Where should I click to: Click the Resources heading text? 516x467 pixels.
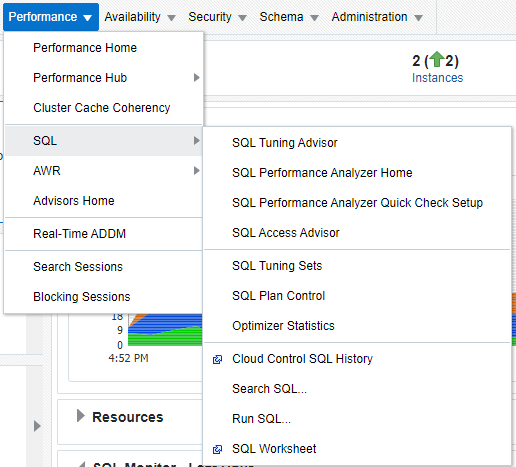(128, 417)
